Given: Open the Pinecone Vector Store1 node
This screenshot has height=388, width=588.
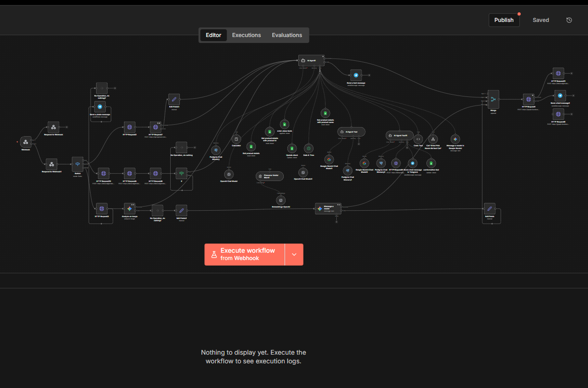Looking at the screenshot, I should pos(270,176).
